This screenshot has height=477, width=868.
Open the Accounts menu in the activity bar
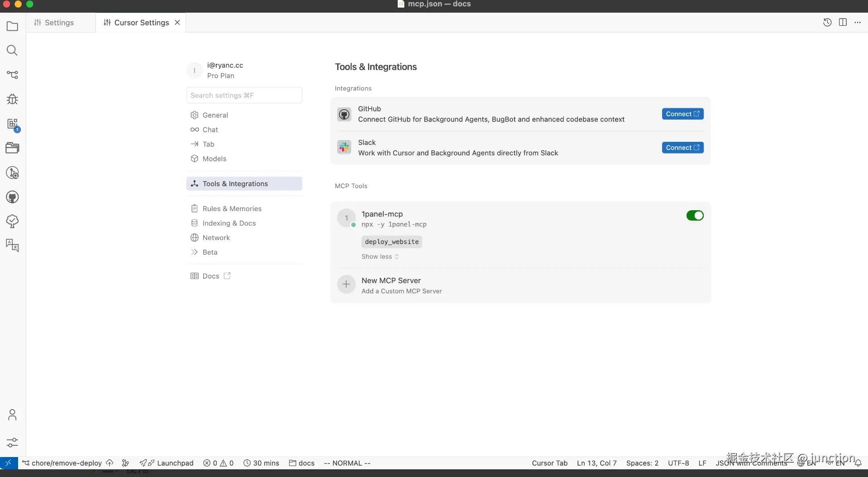(x=12, y=415)
